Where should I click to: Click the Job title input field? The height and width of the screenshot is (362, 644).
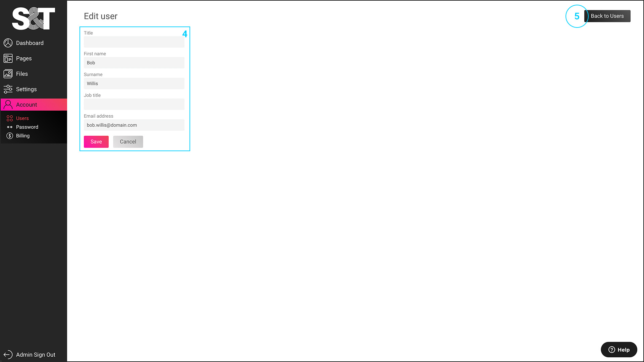pos(134,104)
